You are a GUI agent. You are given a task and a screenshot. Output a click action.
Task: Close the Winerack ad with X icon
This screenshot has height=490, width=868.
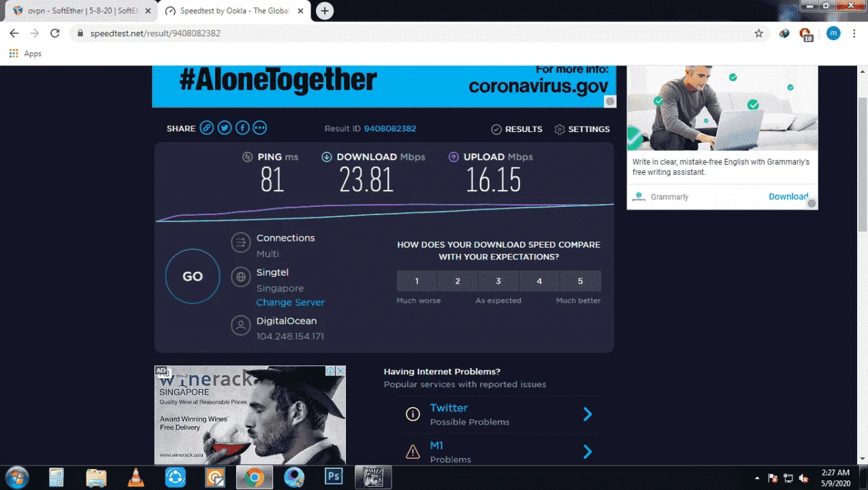tap(340, 371)
